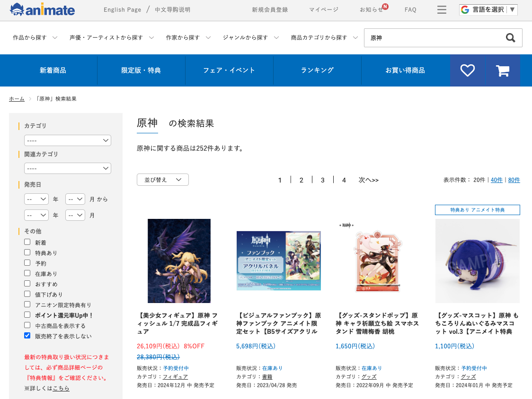Screen dimensions: 532x399
Task: Uncheck 販売終了を表示しない option
Action: [x=27, y=336]
